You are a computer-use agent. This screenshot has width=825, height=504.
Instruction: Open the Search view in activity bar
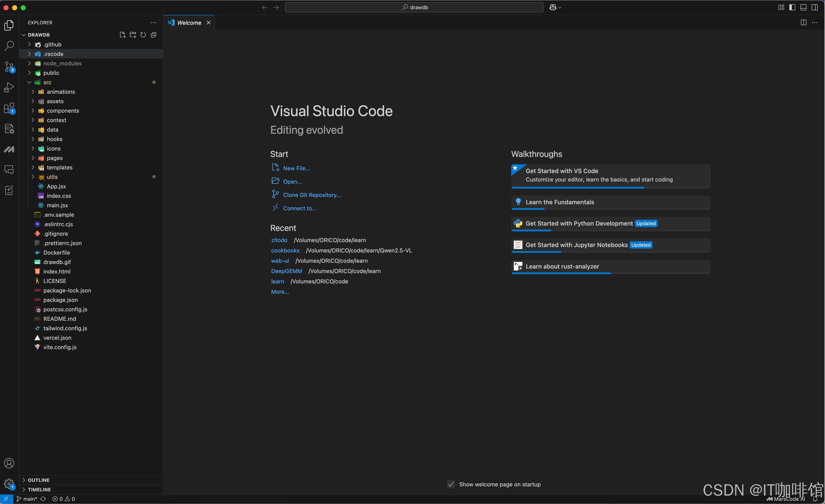point(9,46)
